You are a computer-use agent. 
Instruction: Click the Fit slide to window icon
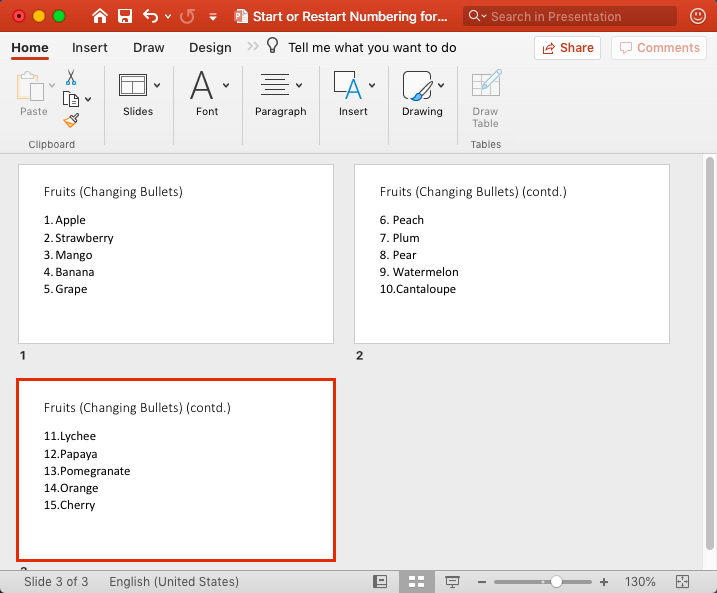tap(683, 582)
